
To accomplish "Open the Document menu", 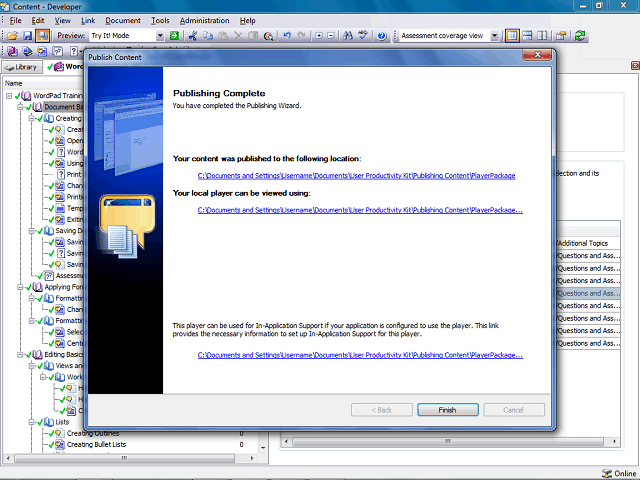I will (x=123, y=20).
